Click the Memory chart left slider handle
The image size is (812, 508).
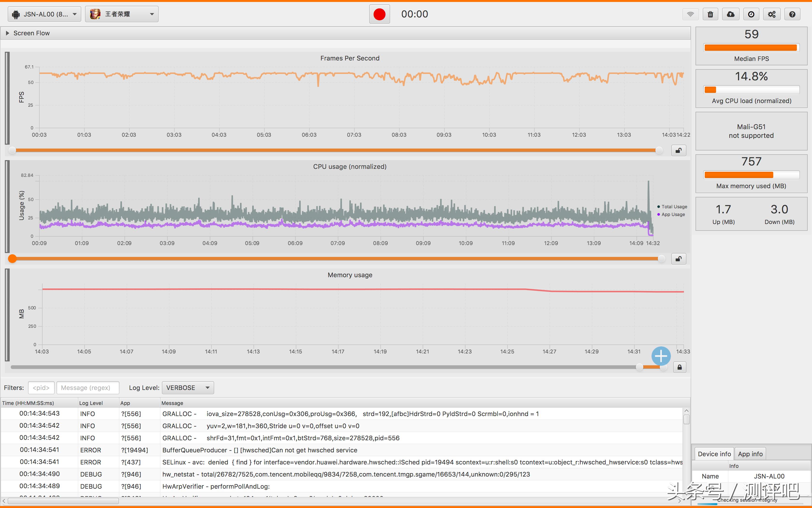(x=640, y=367)
